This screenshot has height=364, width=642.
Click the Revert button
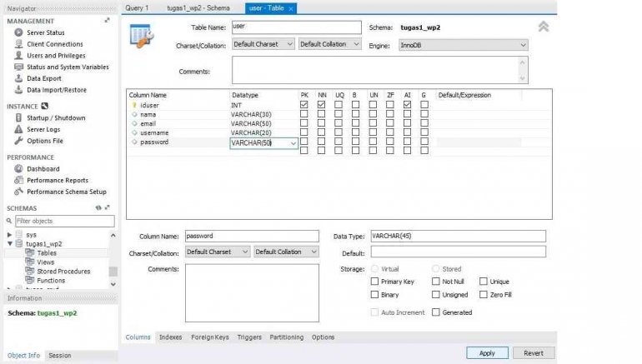point(534,353)
